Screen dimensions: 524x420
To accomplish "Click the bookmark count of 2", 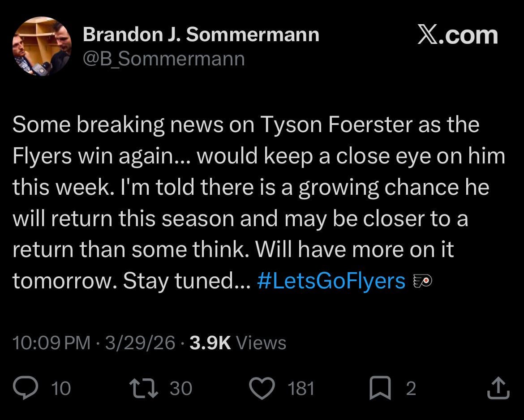I will click(x=411, y=388).
